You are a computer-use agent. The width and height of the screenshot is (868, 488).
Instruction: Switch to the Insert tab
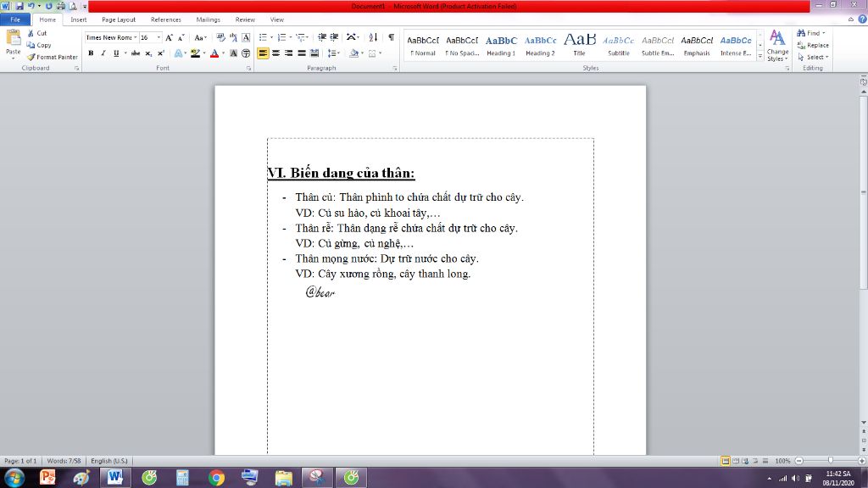(x=79, y=19)
